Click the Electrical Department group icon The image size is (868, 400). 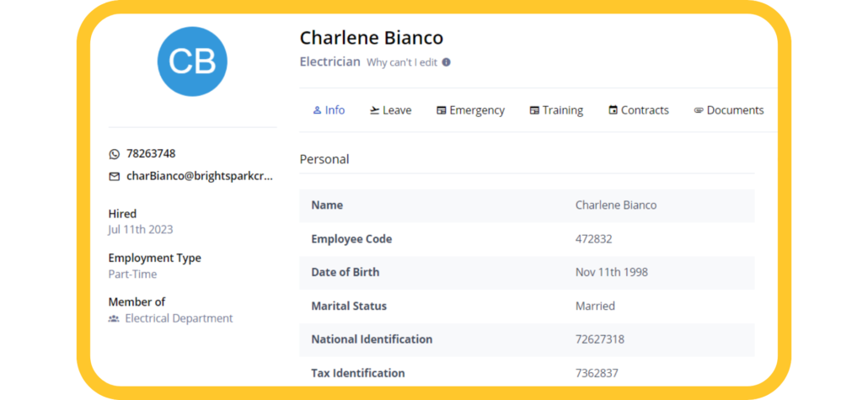tap(114, 318)
